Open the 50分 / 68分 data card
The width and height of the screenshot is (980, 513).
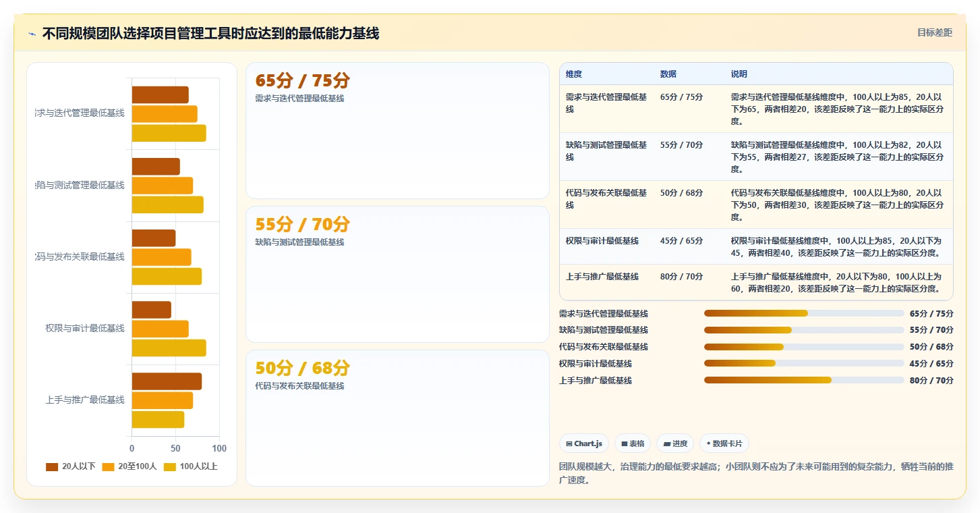[x=397, y=418]
